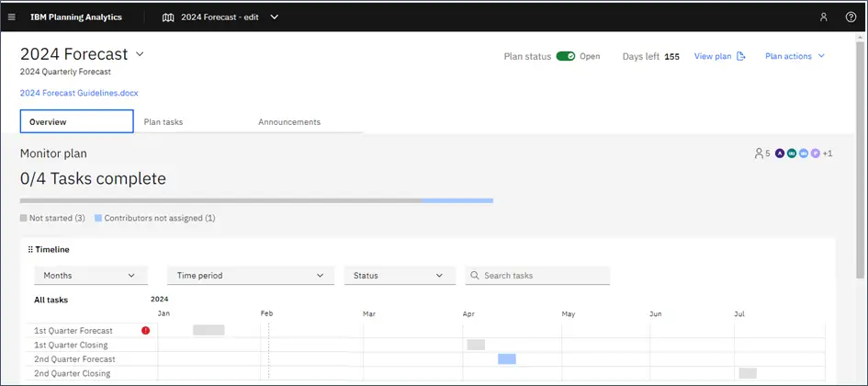Toggle the Plan status Open switch
868x386 pixels.
click(x=566, y=56)
